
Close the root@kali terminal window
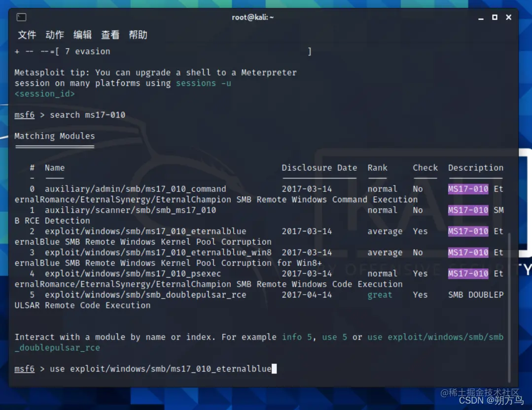(508, 17)
